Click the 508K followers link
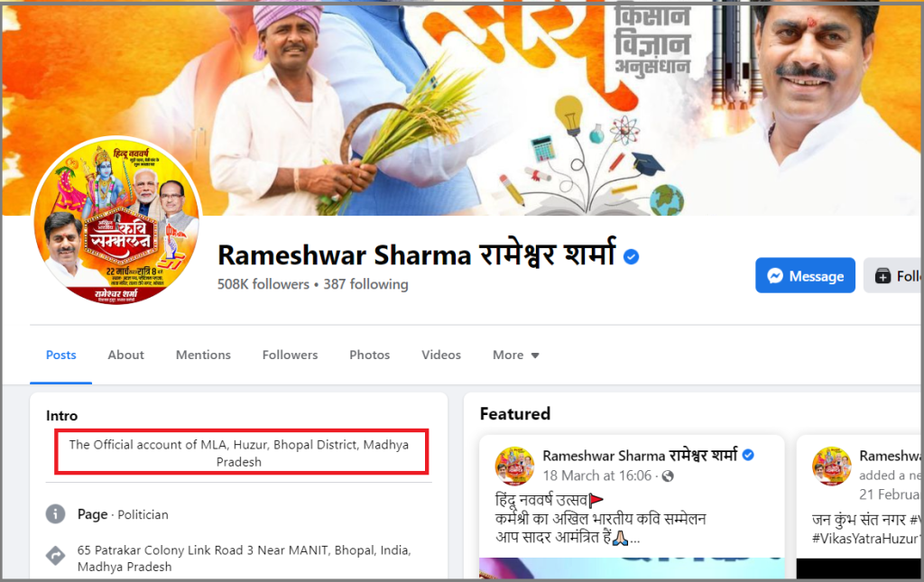Viewport: 924px width, 582px height. (x=263, y=284)
